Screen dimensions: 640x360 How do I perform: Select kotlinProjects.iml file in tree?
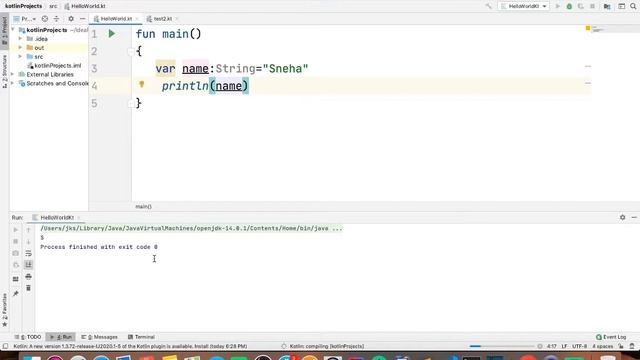click(54, 66)
